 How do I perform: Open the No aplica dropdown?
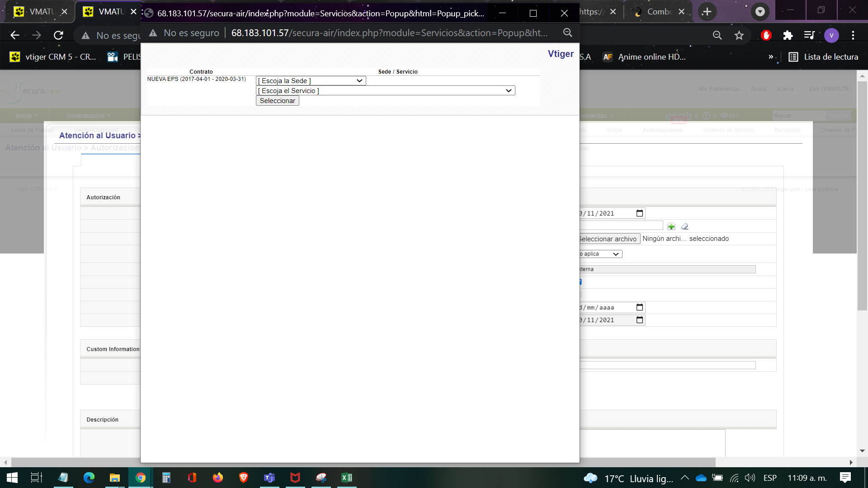(600, 254)
